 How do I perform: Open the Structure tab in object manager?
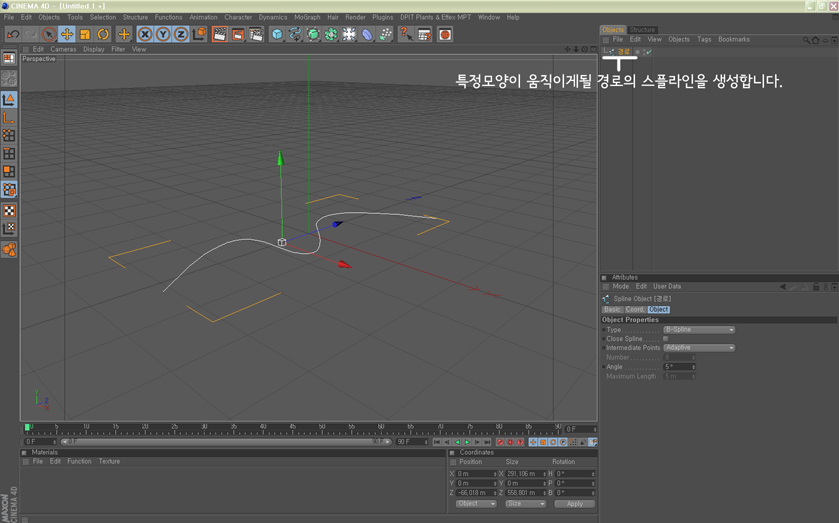click(x=642, y=29)
